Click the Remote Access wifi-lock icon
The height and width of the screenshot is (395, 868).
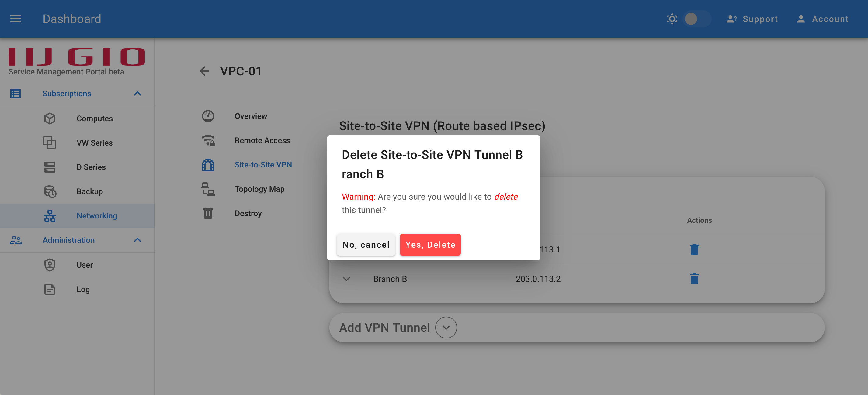click(x=208, y=140)
